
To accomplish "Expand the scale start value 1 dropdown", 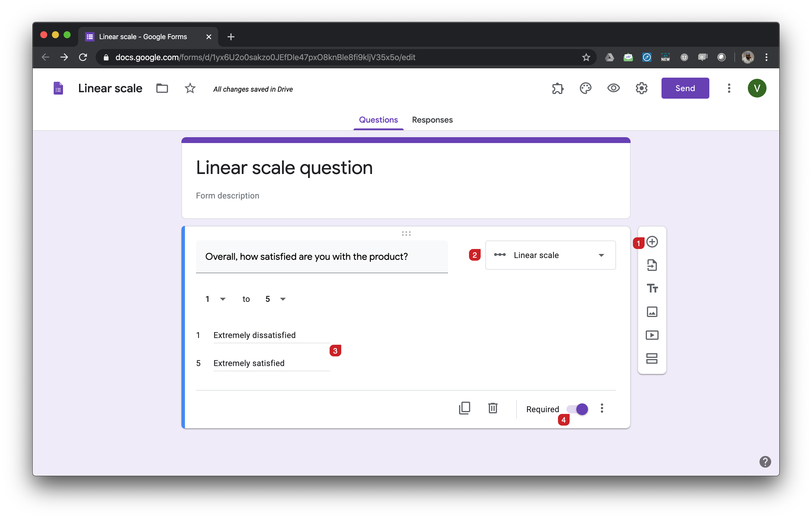I will (216, 299).
